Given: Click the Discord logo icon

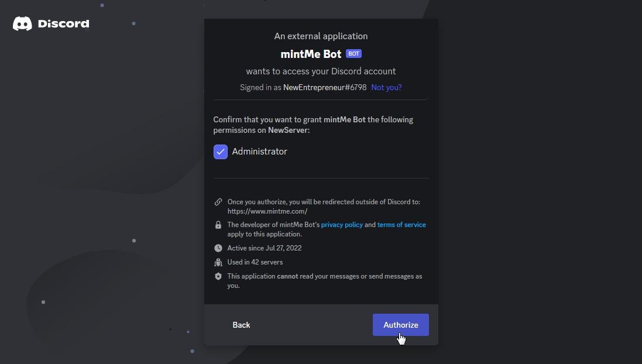Looking at the screenshot, I should click(x=22, y=23).
